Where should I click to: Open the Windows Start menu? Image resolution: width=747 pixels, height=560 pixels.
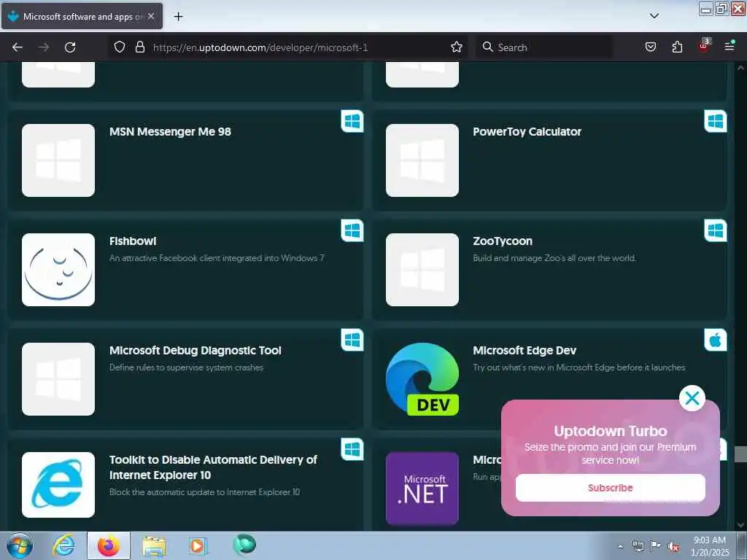tap(20, 545)
